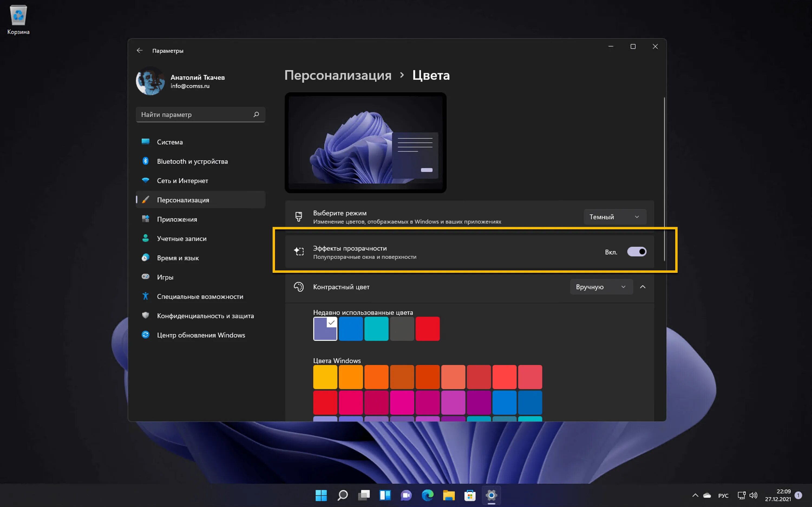Select the red recently used color
Screen dimensions: 812x507
tap(427, 329)
